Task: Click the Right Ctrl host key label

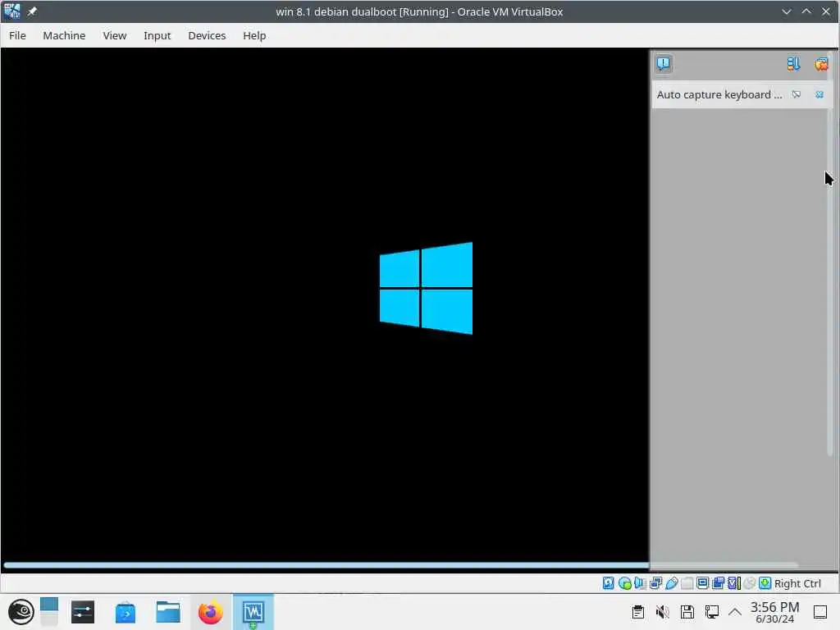Action: 797,583
